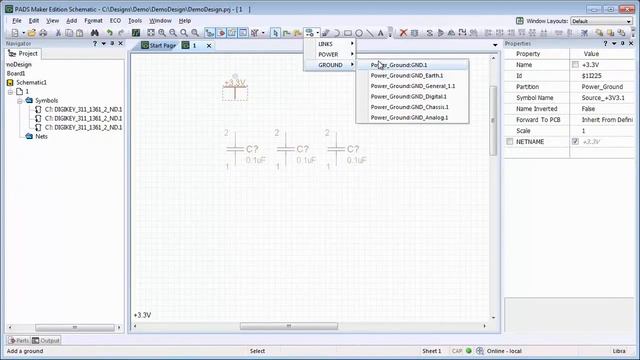Open the Project tab in Navigator
This screenshot has width=640, height=360.
click(x=23, y=53)
